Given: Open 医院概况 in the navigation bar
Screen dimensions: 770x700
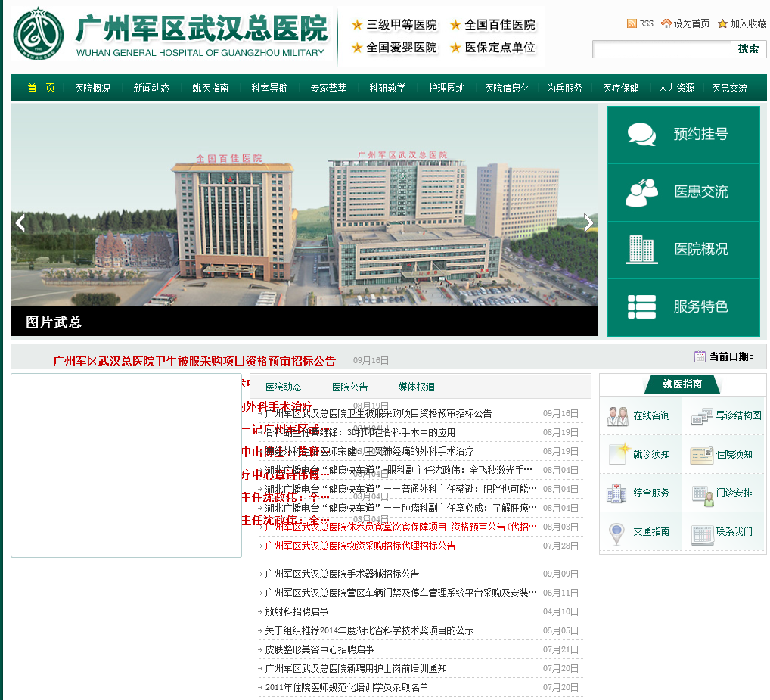Looking at the screenshot, I should 93,88.
